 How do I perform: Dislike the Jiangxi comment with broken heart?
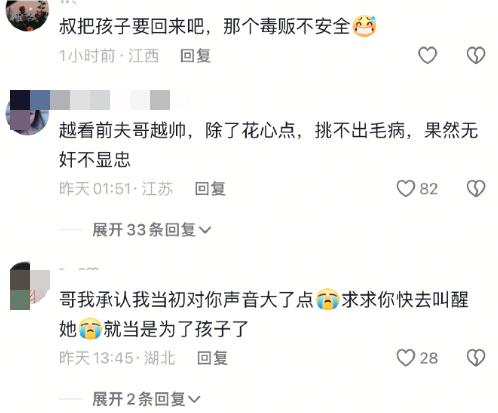(476, 55)
